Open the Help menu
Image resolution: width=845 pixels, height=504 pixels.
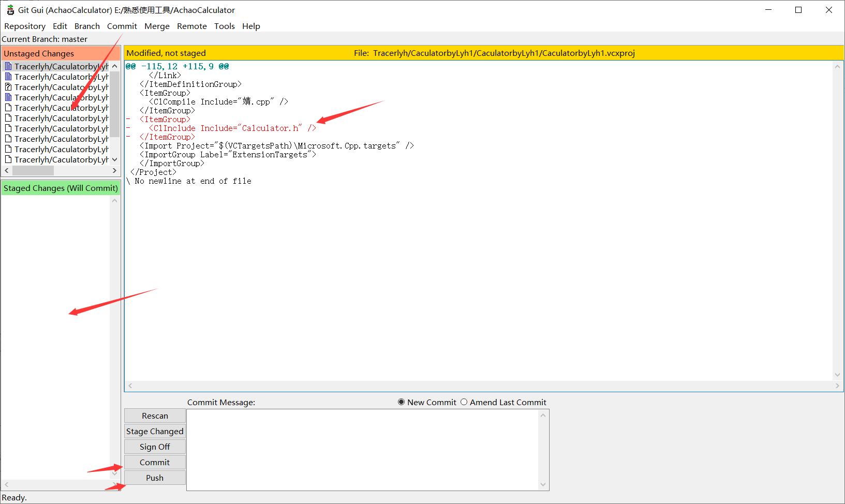click(251, 26)
